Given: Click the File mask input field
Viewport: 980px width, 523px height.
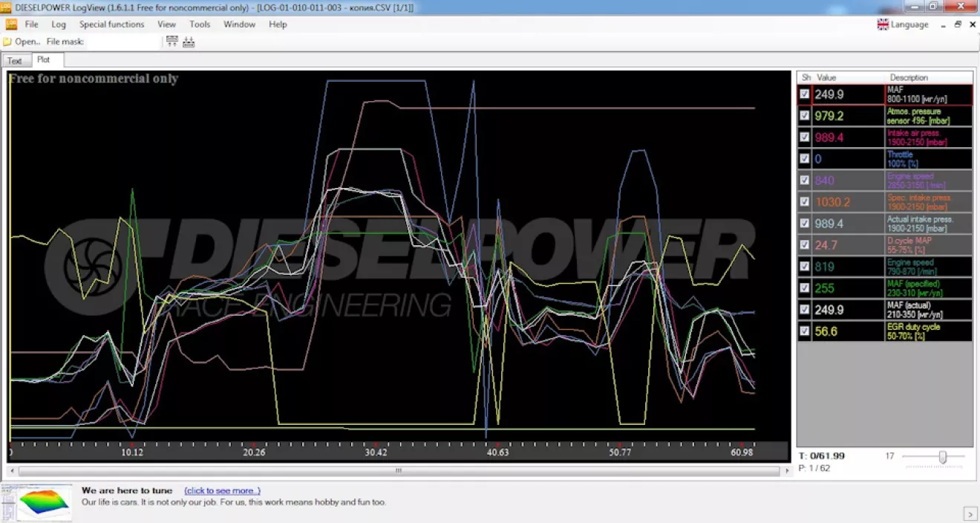Looking at the screenshot, I should click(x=123, y=42).
